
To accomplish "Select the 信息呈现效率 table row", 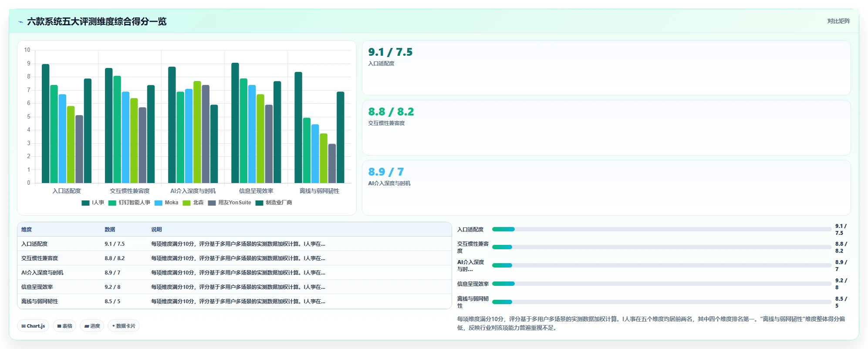I will [x=234, y=287].
